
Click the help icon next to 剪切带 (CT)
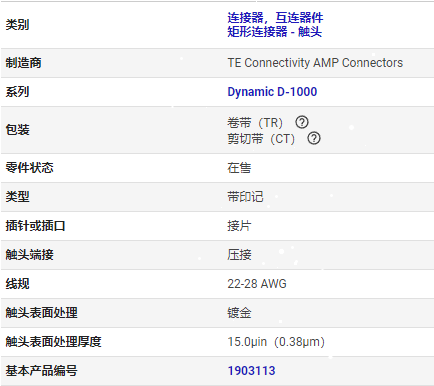click(x=314, y=138)
